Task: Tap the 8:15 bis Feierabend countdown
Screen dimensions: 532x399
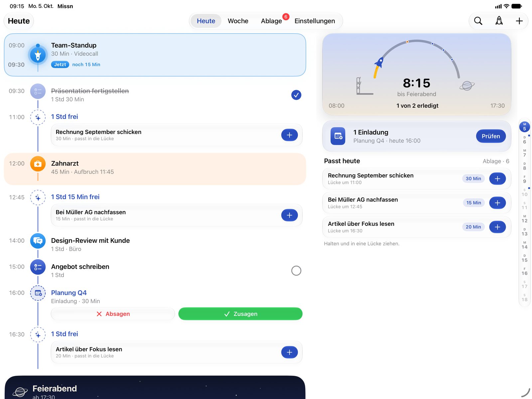Action: (417, 87)
